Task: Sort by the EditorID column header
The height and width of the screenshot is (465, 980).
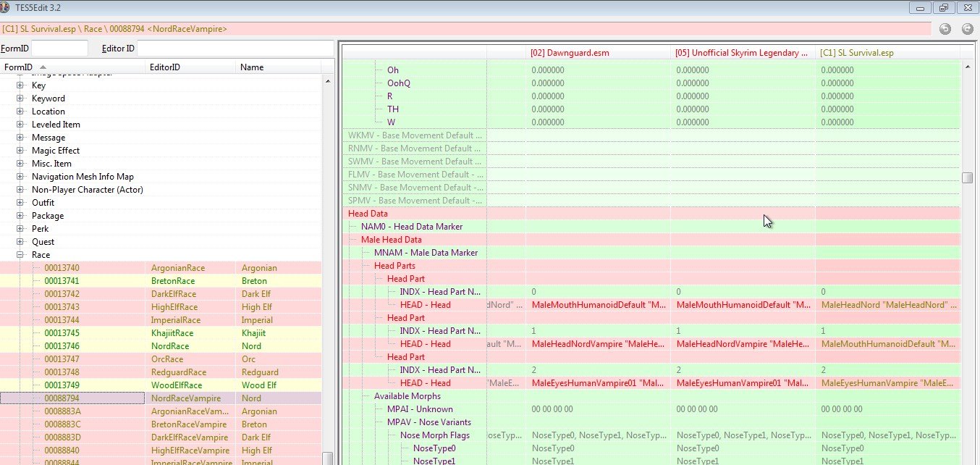Action: 191,67
